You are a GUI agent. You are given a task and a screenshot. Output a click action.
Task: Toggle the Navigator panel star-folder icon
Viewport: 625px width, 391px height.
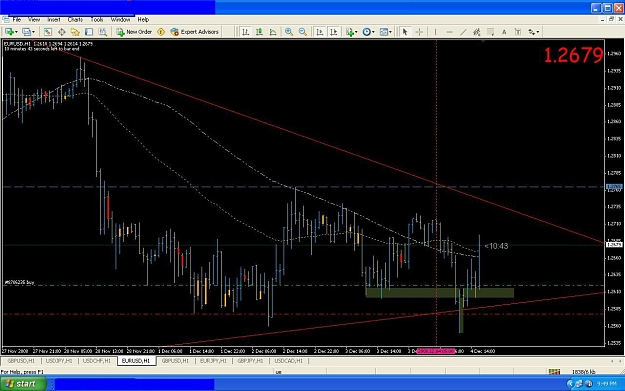75,32
